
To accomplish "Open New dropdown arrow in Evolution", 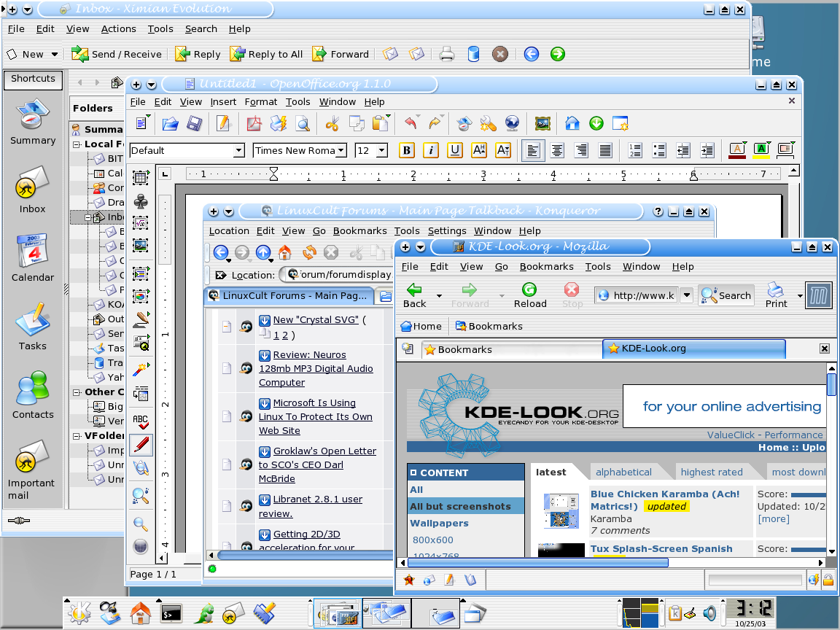I will click(55, 54).
